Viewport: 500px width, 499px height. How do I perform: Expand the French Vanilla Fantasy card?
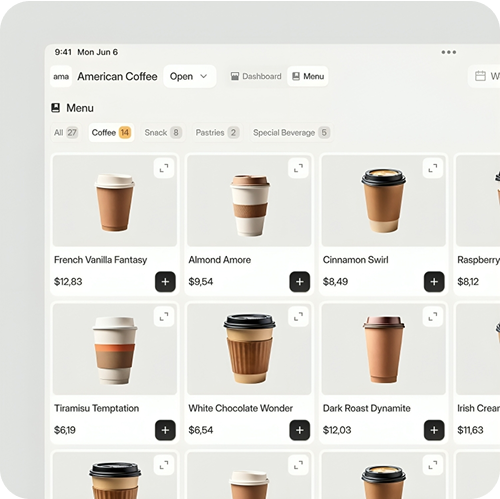[x=164, y=168]
